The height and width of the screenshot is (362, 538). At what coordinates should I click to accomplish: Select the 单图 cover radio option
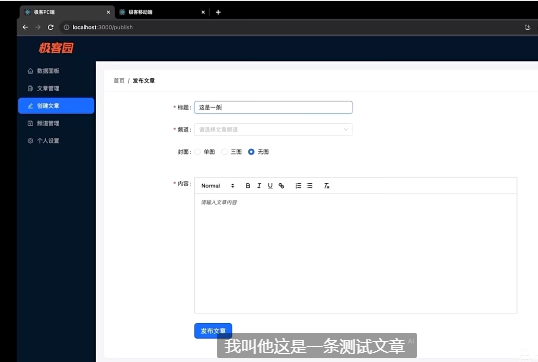[x=198, y=152]
